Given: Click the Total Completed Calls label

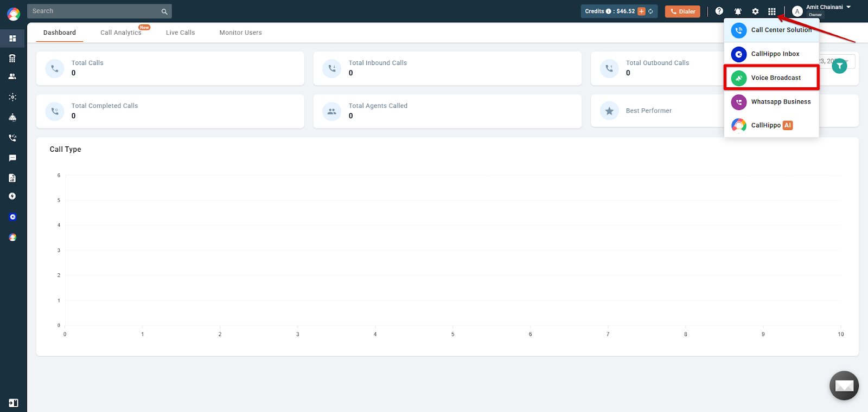Looking at the screenshot, I should (x=105, y=106).
